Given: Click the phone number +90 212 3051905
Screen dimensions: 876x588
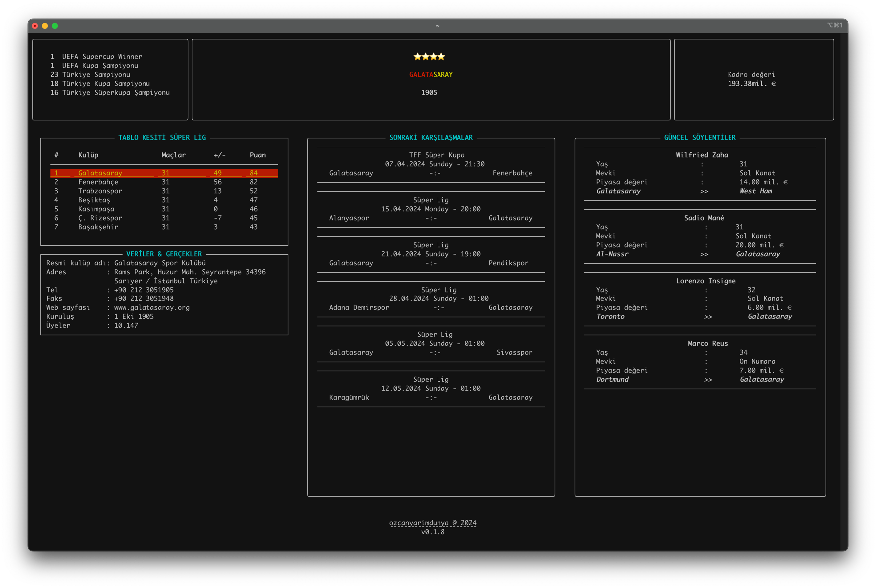Looking at the screenshot, I should [144, 290].
